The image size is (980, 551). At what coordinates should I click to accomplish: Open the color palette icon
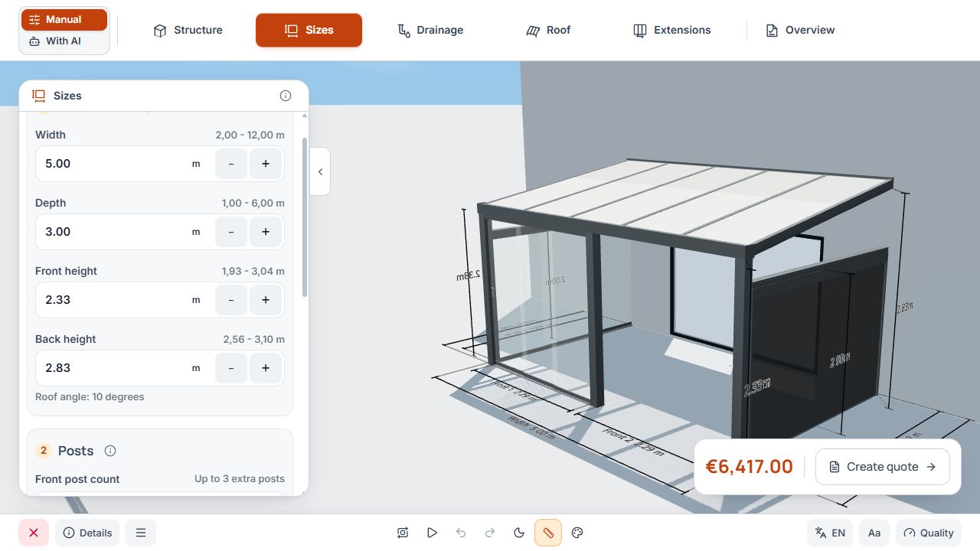click(578, 533)
